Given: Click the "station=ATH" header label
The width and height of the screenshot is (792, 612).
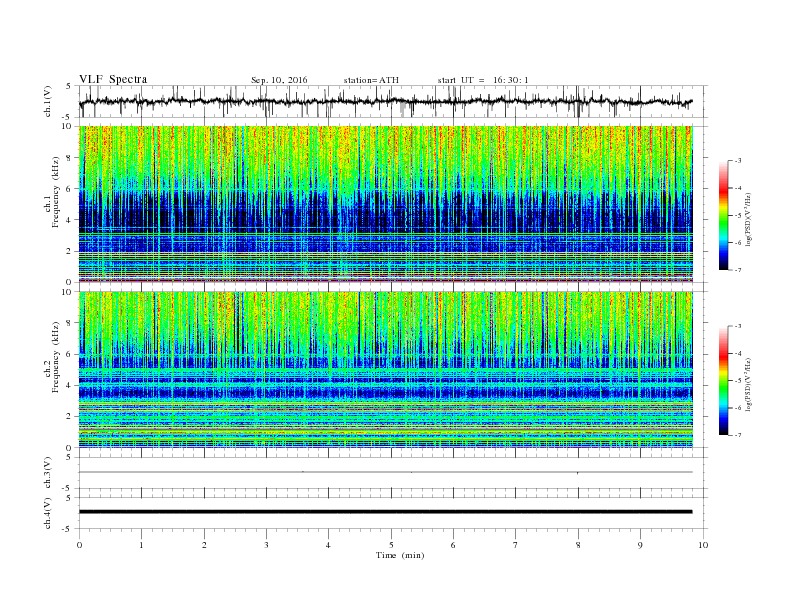Looking at the screenshot, I should point(371,80).
